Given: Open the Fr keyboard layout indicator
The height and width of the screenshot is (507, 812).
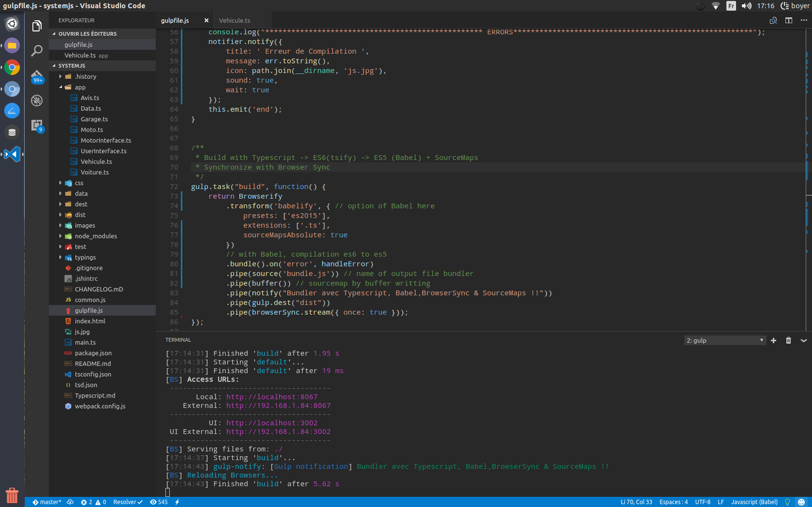Looking at the screenshot, I should 731,6.
